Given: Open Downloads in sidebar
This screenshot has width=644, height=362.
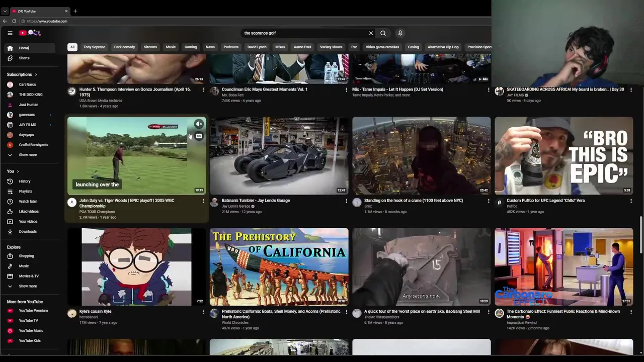Looking at the screenshot, I should coord(31,232).
